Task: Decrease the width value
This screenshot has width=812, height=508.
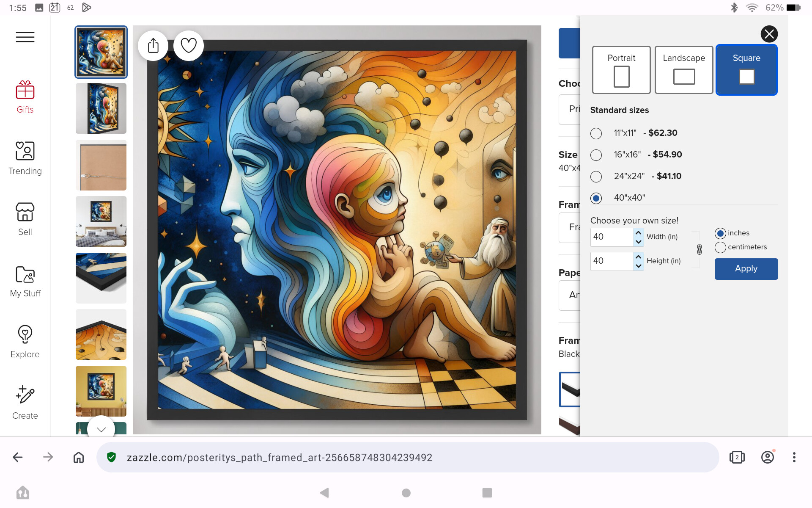Action: pyautogui.click(x=639, y=242)
